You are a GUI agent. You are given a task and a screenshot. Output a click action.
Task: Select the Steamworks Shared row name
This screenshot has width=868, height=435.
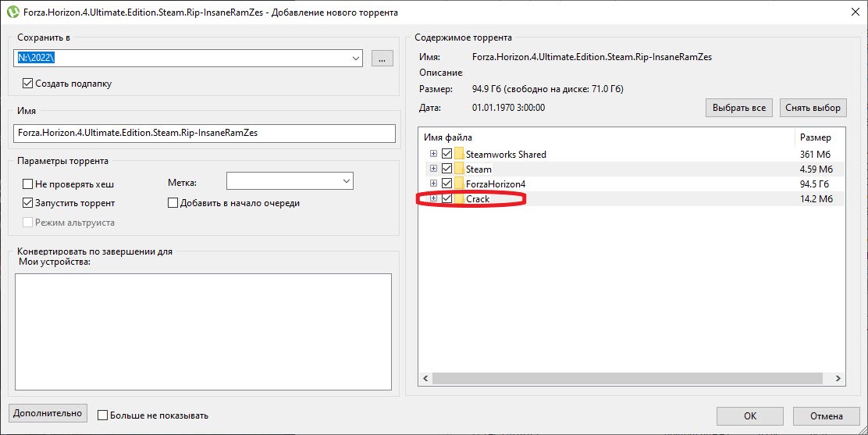coord(506,154)
